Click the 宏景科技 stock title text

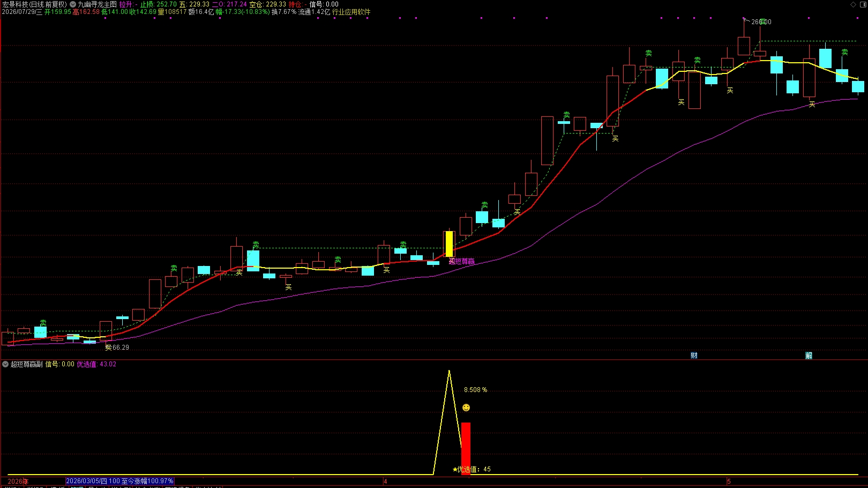(15, 4)
